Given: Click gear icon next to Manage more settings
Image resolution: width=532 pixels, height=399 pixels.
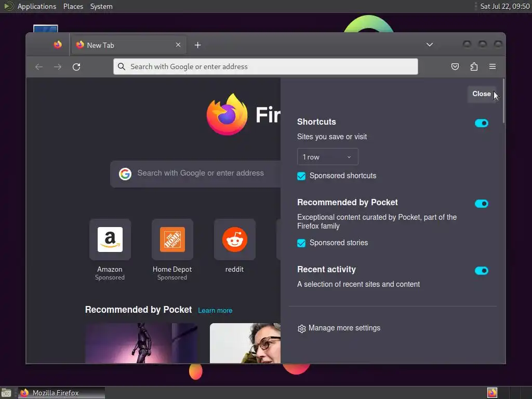Looking at the screenshot, I should tap(302, 329).
